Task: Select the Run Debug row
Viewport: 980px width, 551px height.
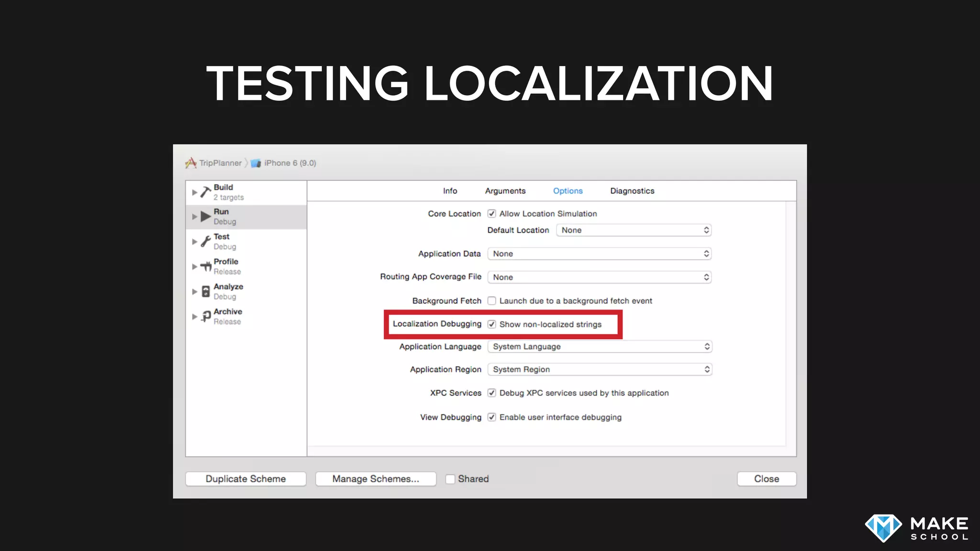Action: tap(246, 217)
